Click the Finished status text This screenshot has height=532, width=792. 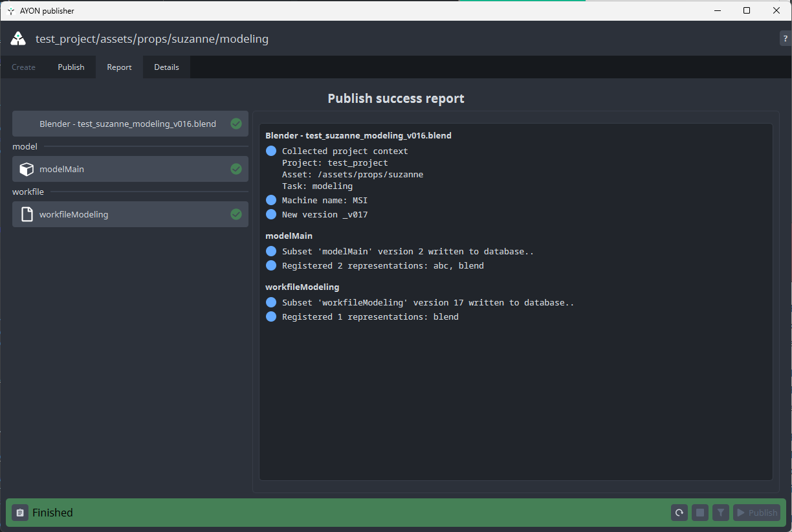(52, 513)
